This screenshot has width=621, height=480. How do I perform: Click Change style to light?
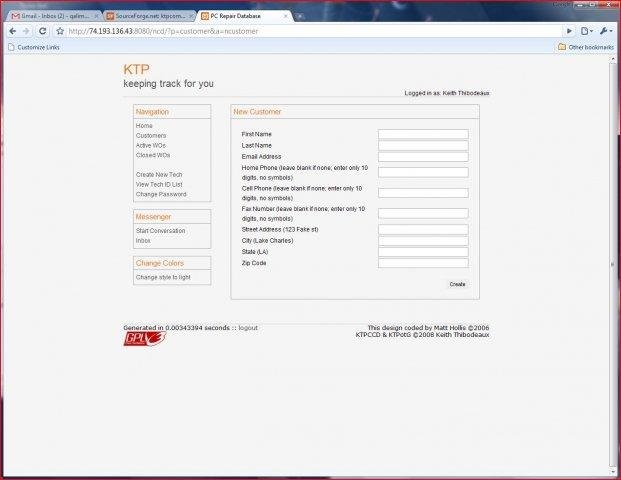(163, 277)
